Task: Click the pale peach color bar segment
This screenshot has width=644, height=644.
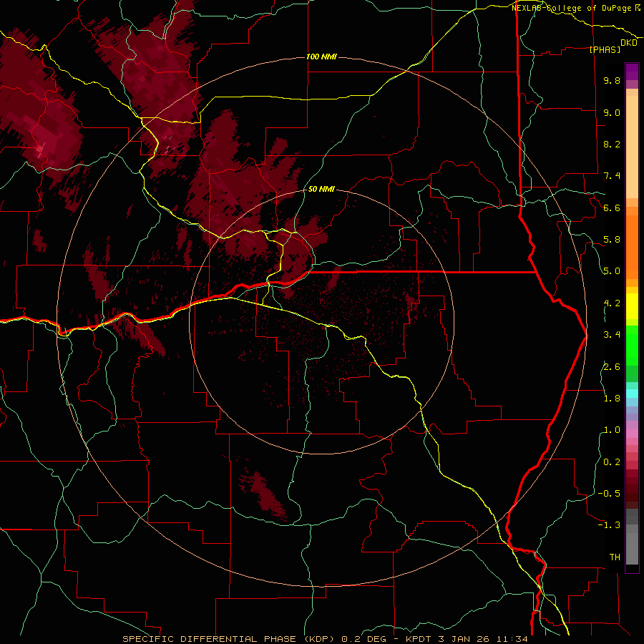Action: click(x=632, y=147)
